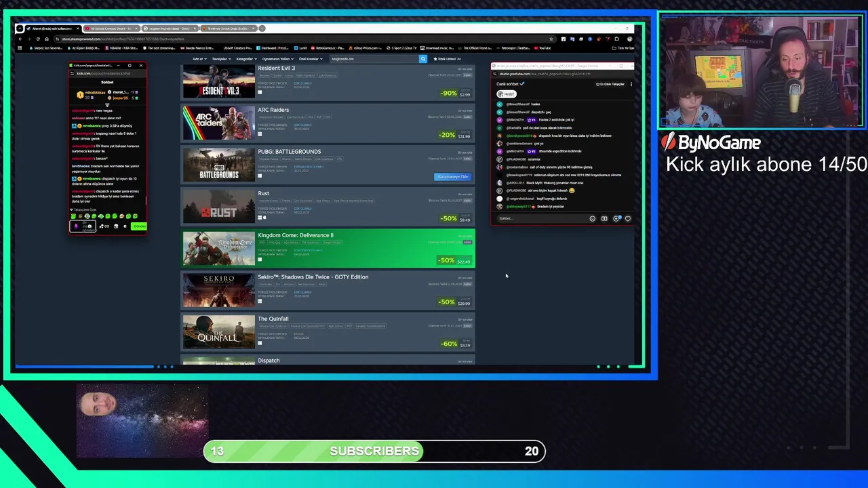This screenshot has height=488, width=868.
Task: Click the Hedef chip in YouTube chat
Action: 507,94
